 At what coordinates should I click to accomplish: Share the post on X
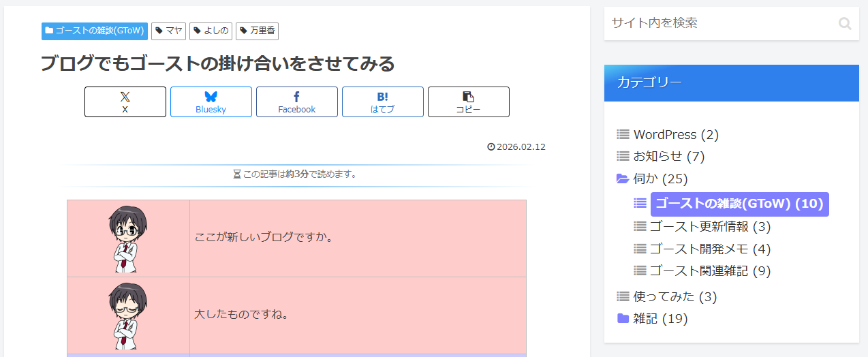point(125,102)
